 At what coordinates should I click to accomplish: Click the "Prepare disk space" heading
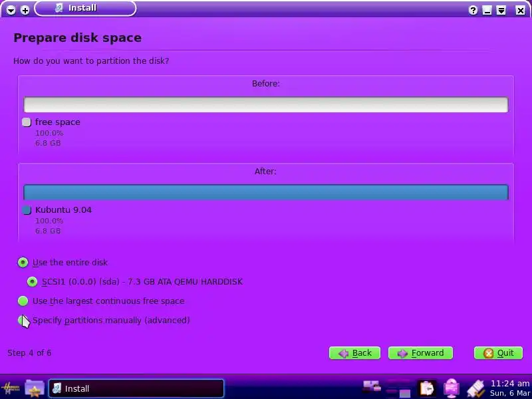77,38
